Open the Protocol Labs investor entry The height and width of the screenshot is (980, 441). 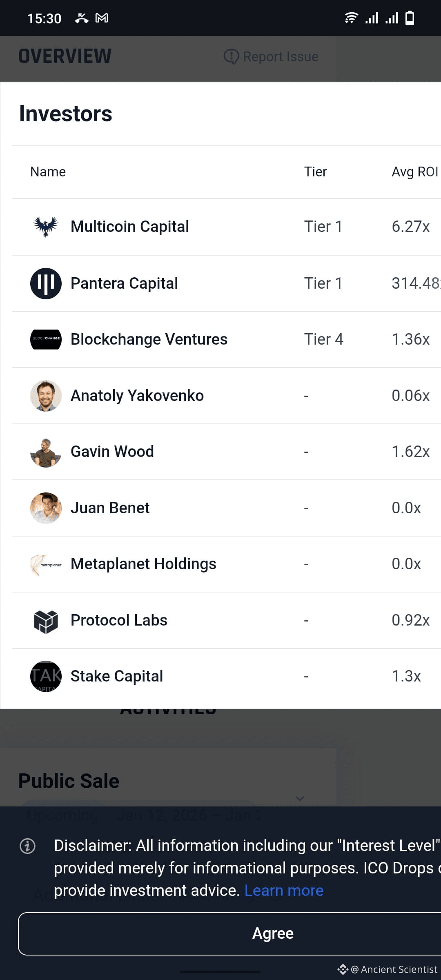[227, 620]
